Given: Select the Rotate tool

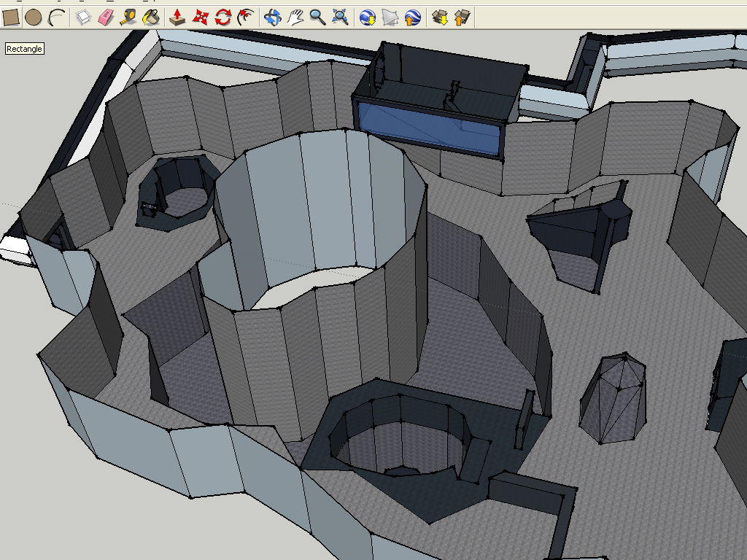Looking at the screenshot, I should (x=223, y=17).
